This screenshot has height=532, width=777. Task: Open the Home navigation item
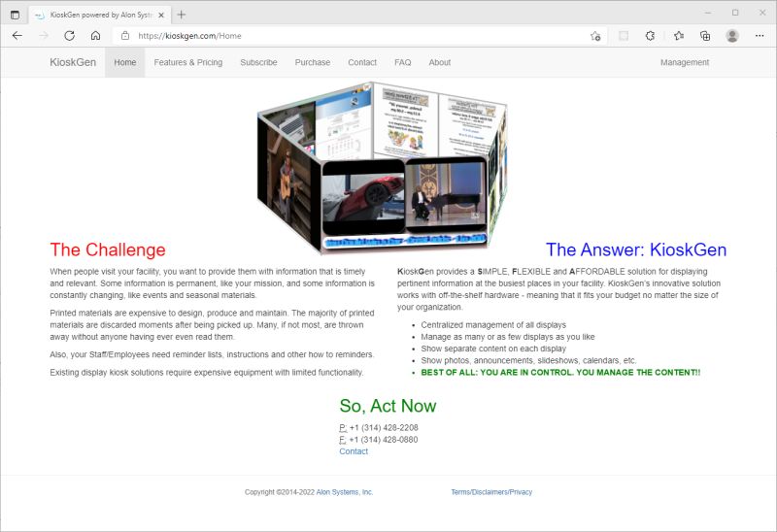click(x=125, y=62)
